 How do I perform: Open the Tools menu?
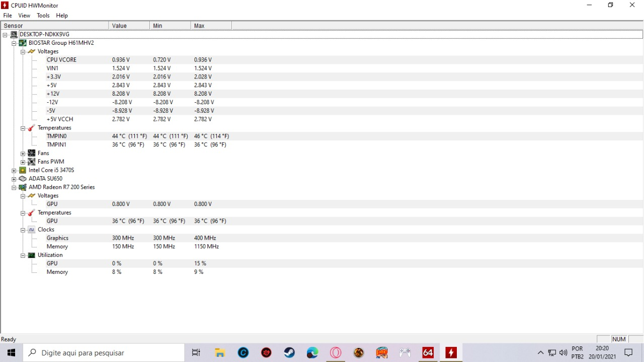tap(43, 16)
